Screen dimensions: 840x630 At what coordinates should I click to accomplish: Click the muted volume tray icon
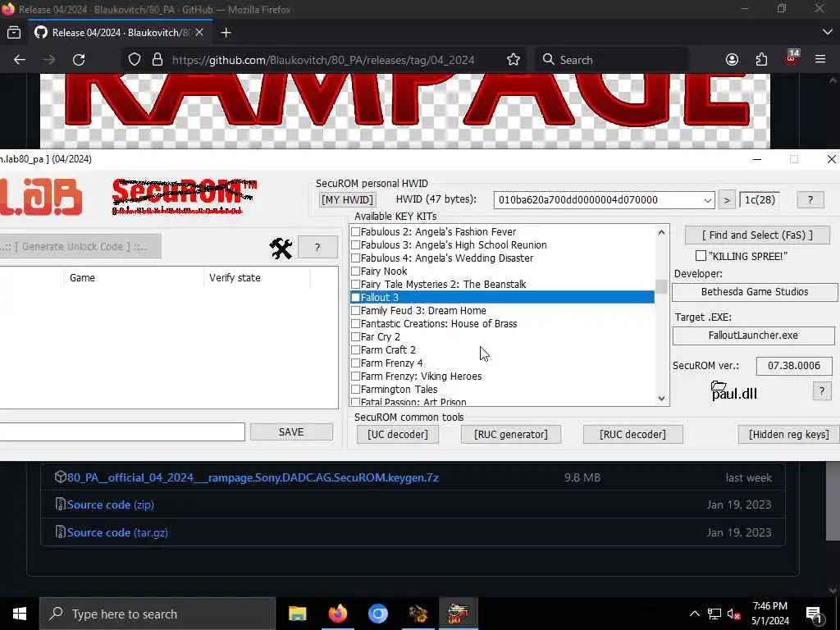[733, 614]
